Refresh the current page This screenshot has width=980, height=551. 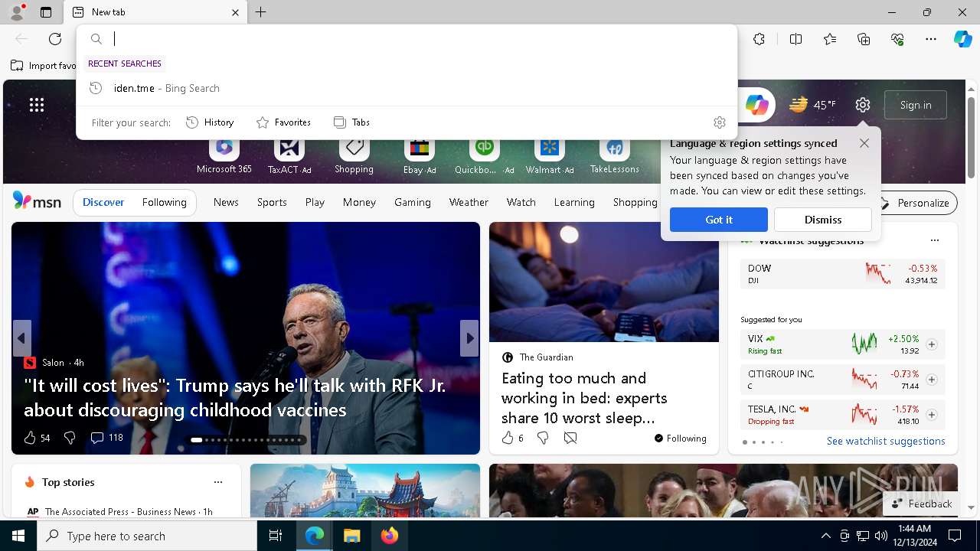click(55, 39)
